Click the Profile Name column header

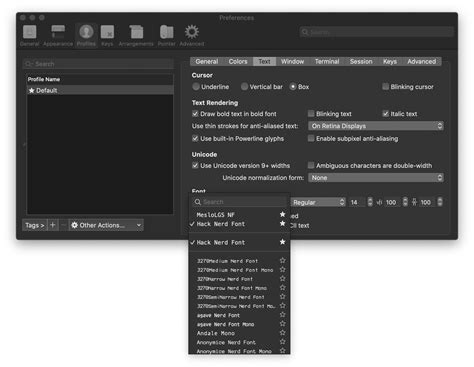pyautogui.click(x=100, y=79)
